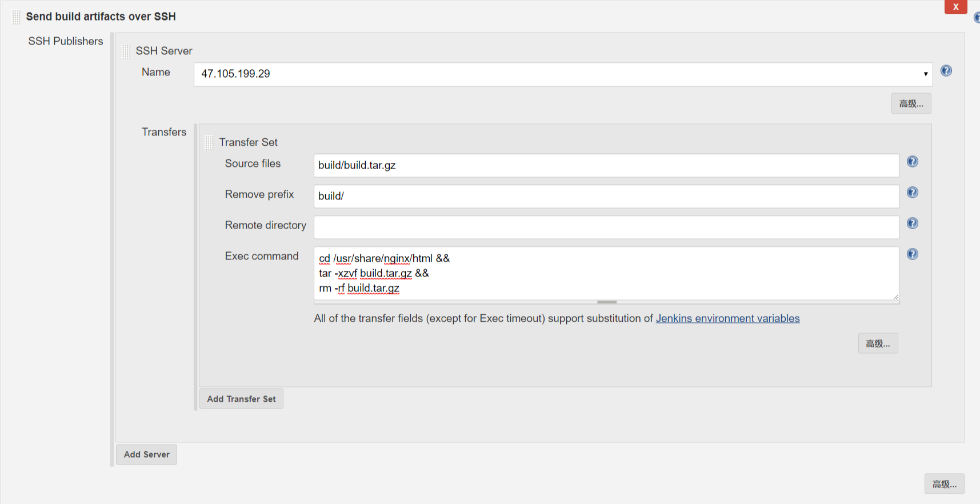This screenshot has width=980, height=504.
Task: Expand the bottom-right 高级 options
Action: 944,484
